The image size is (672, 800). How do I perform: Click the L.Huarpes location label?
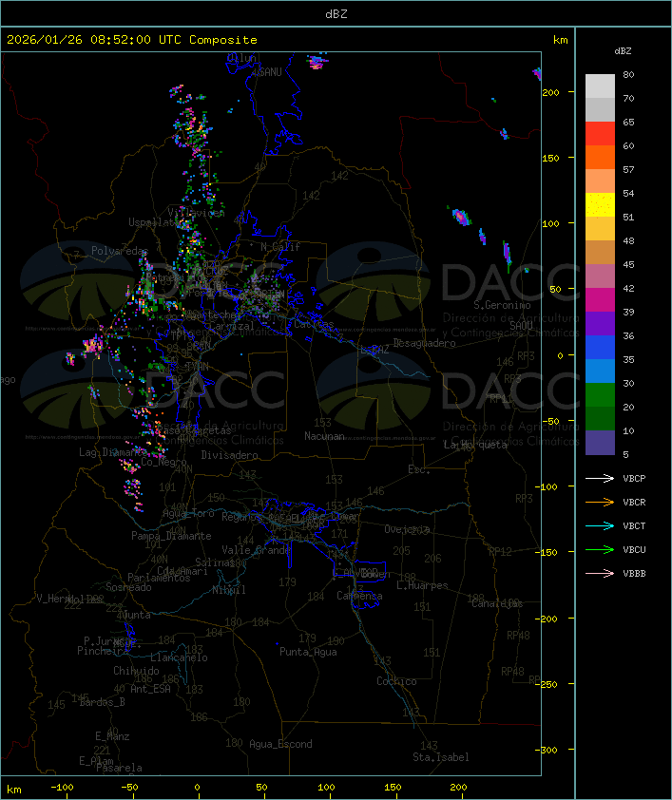[x=422, y=585]
